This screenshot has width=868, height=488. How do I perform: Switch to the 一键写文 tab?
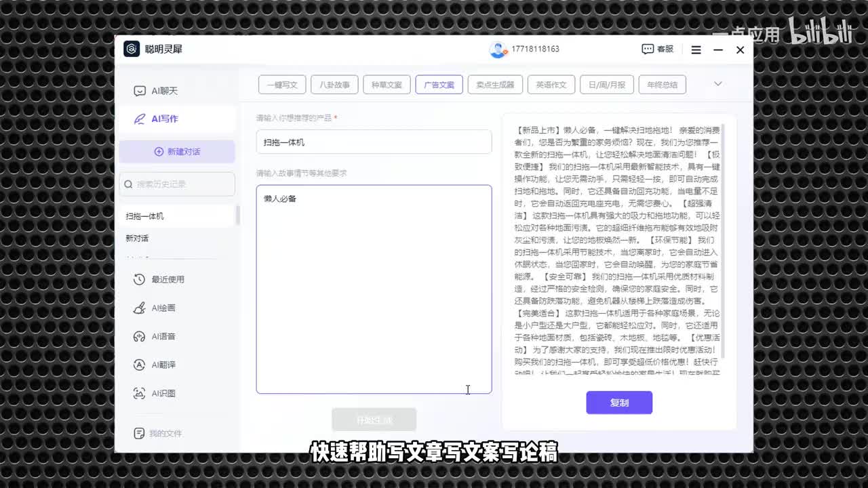tap(282, 85)
